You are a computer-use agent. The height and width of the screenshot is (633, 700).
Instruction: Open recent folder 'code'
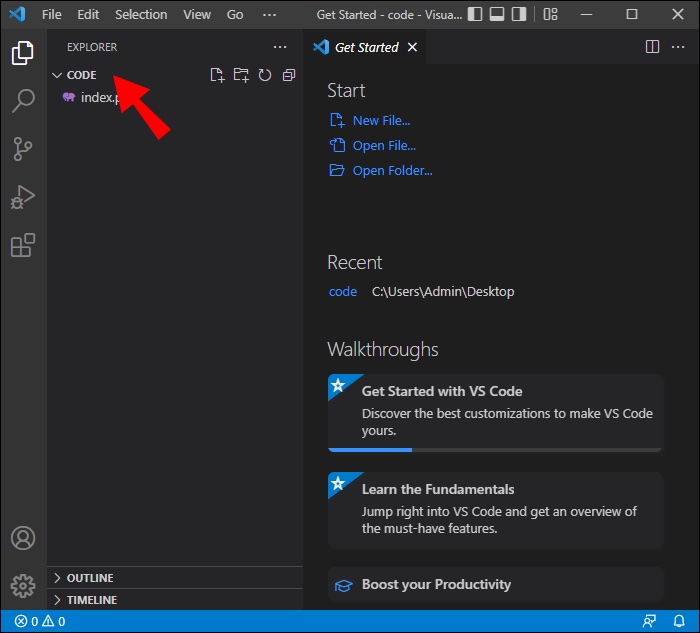[x=343, y=292]
